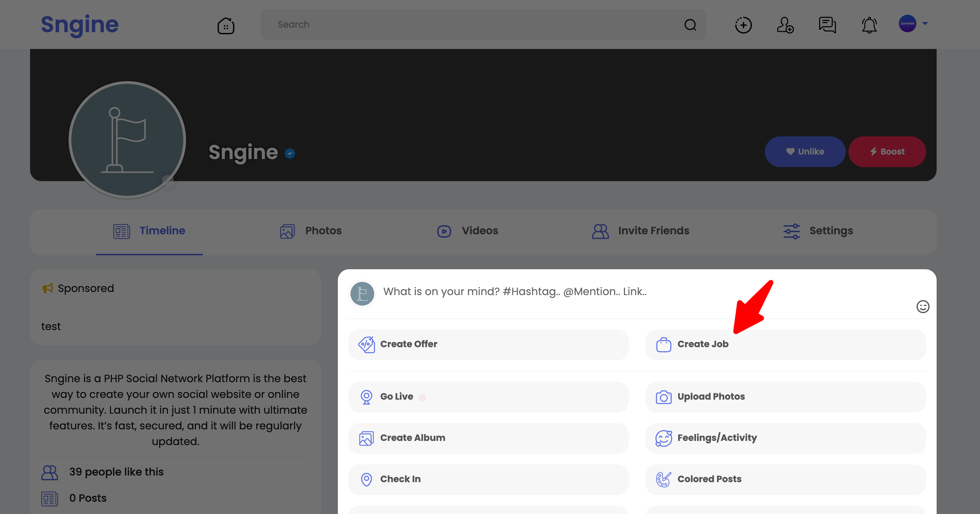This screenshot has width=980, height=514.
Task: Click the 'test' sponsored ad text
Action: pyautogui.click(x=51, y=327)
